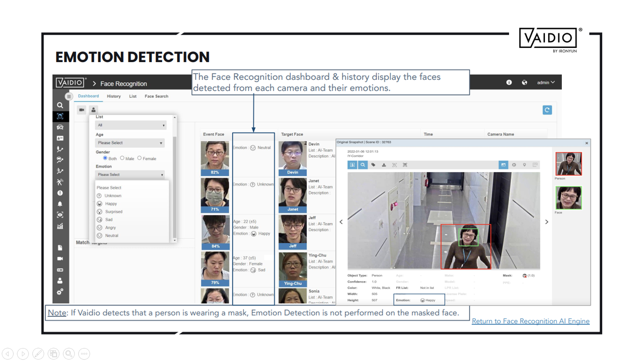The width and height of the screenshot is (644, 361).
Task: Click the magnifier zoom tool in snapshot
Action: [x=363, y=165]
